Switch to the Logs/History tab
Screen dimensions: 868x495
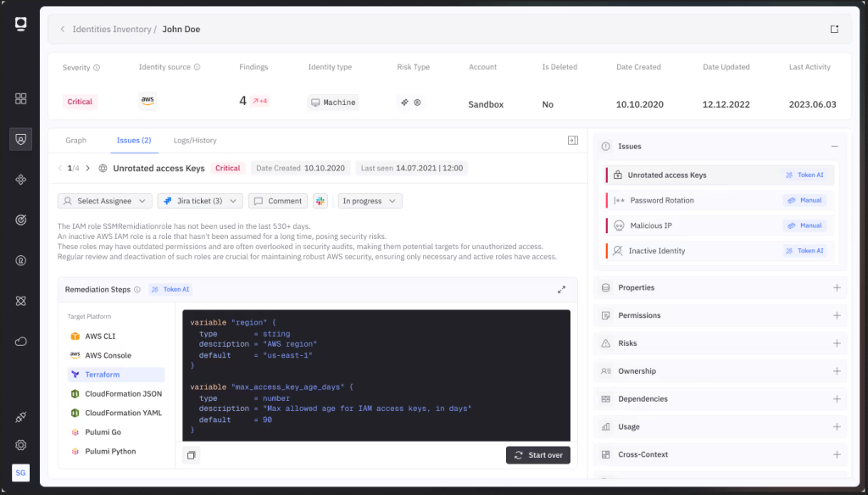pyautogui.click(x=195, y=140)
